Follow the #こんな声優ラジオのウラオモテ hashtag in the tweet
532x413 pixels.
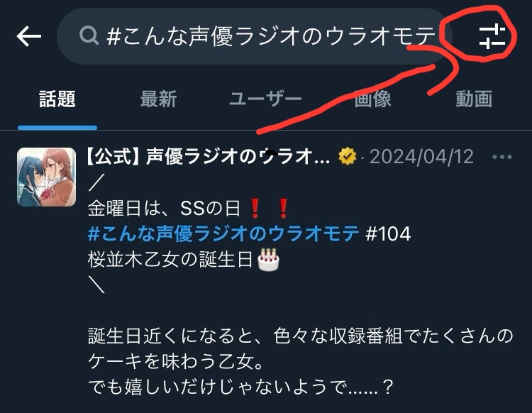(223, 233)
